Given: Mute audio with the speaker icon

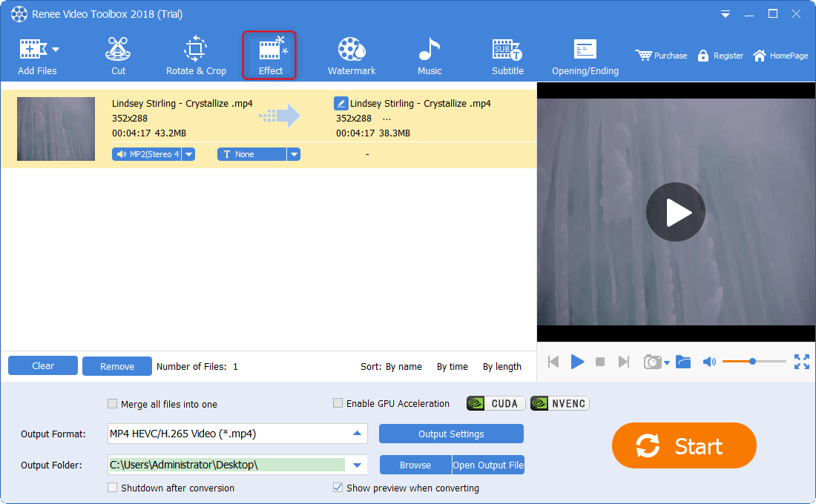Looking at the screenshot, I should tap(709, 362).
